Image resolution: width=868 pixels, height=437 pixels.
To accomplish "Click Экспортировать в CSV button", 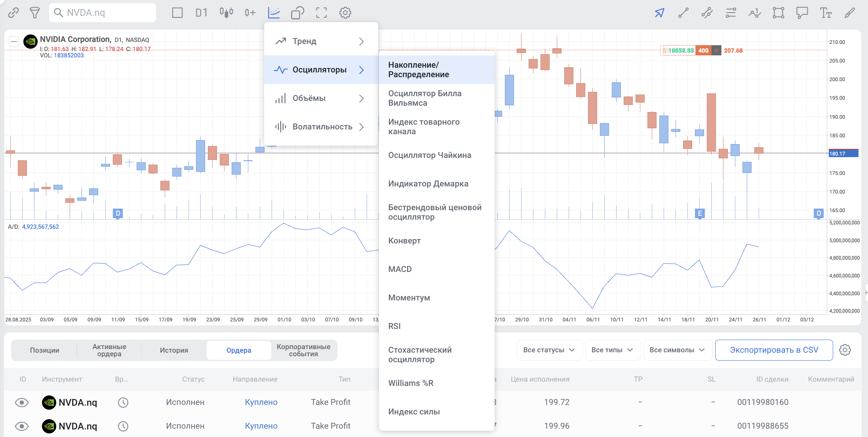I will coord(774,350).
